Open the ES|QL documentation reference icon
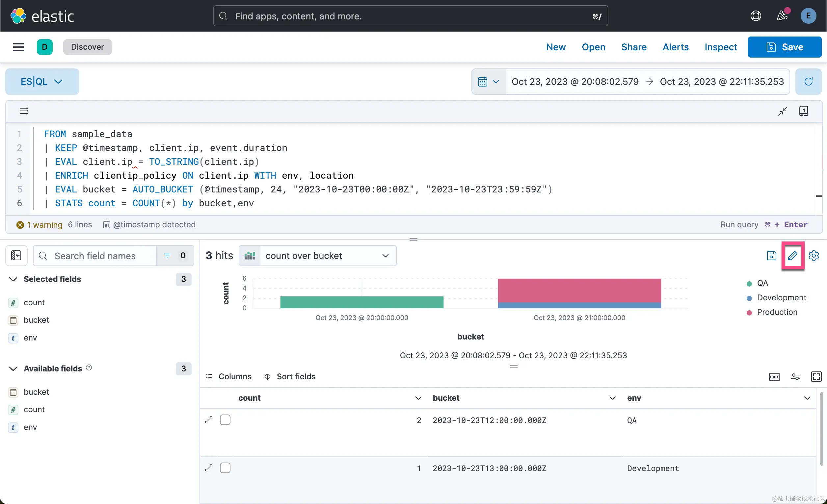Viewport: 827px width, 504px height. pos(804,111)
